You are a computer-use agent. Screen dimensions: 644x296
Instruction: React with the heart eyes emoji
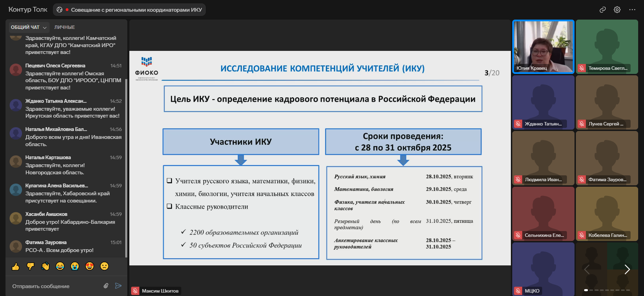(x=89, y=266)
